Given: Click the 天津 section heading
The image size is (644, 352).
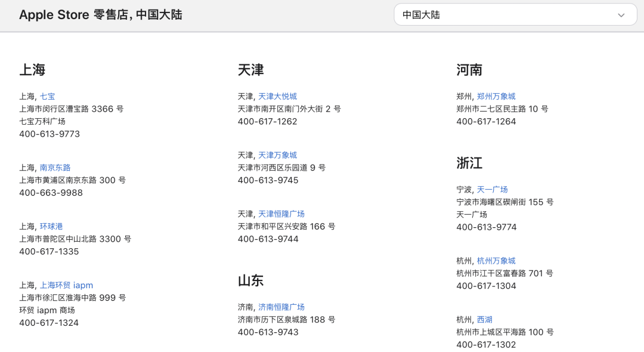Looking at the screenshot, I should coord(250,70).
